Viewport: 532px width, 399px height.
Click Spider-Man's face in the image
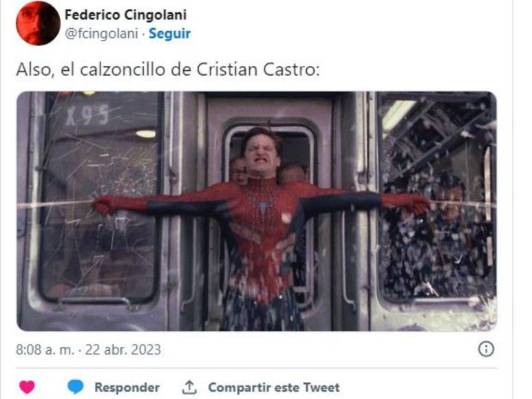[262, 153]
